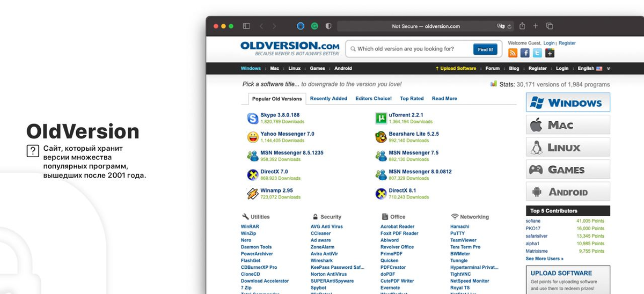
Task: Open the Acrobat Reader link
Action: pos(398,227)
